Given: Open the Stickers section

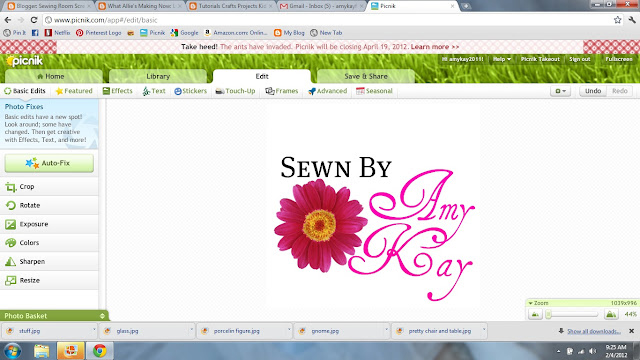Looking at the screenshot, I should pyautogui.click(x=191, y=91).
